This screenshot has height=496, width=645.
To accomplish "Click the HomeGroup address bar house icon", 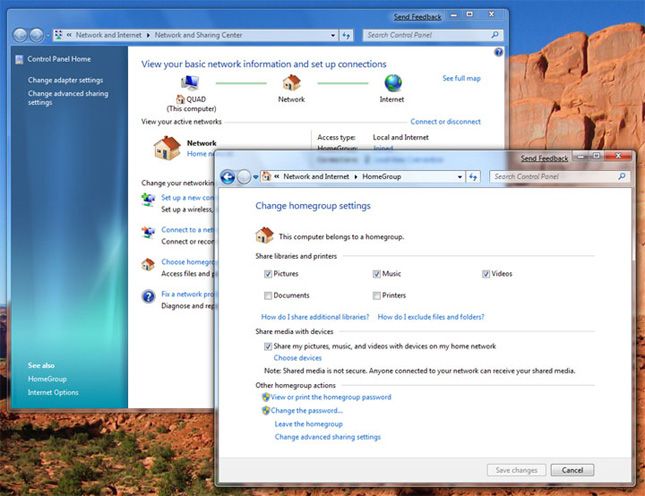I will click(x=267, y=176).
